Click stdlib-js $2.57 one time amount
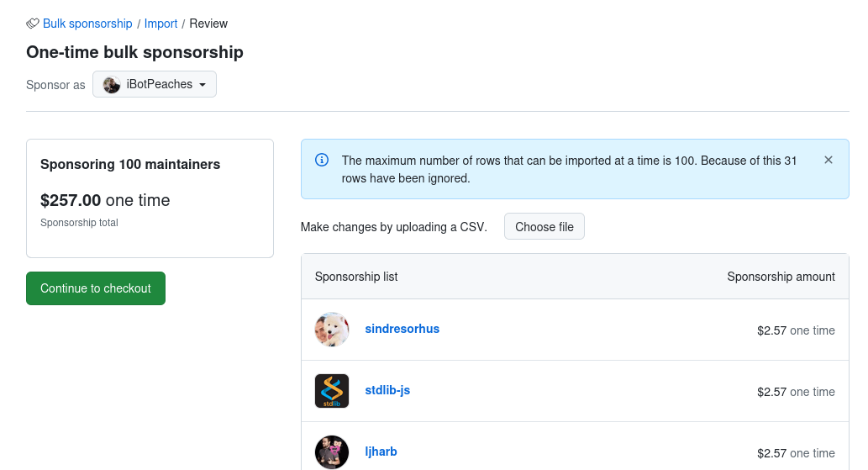The height and width of the screenshot is (470, 868). click(x=796, y=392)
